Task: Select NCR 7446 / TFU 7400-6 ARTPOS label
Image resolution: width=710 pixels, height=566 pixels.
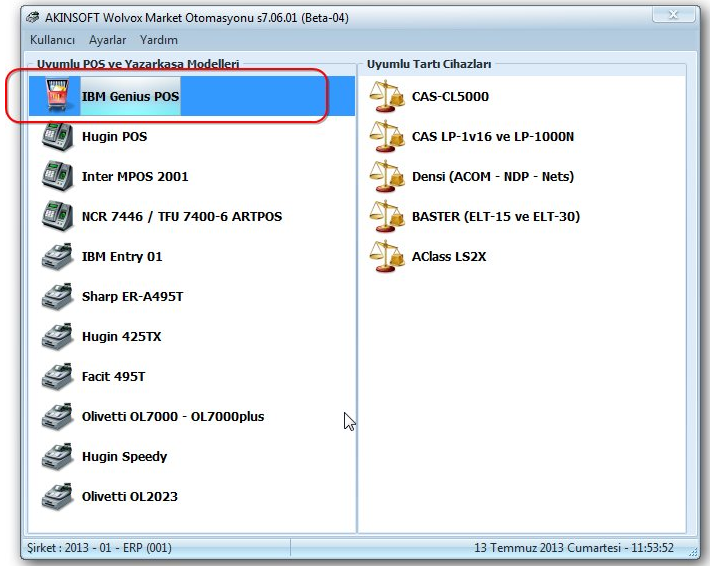Action: click(x=182, y=216)
